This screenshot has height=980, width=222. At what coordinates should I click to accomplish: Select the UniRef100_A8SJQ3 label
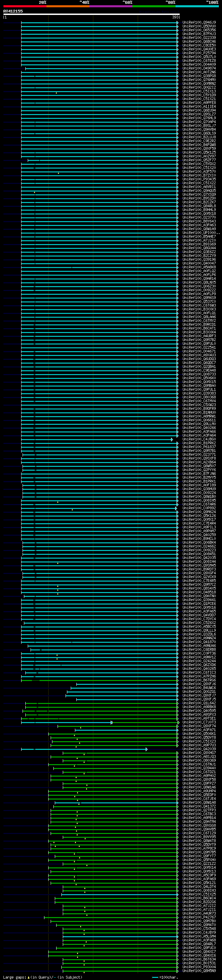(x=199, y=756)
